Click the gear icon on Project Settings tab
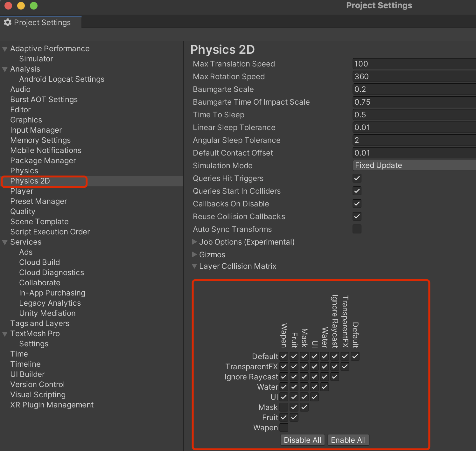 [8, 22]
